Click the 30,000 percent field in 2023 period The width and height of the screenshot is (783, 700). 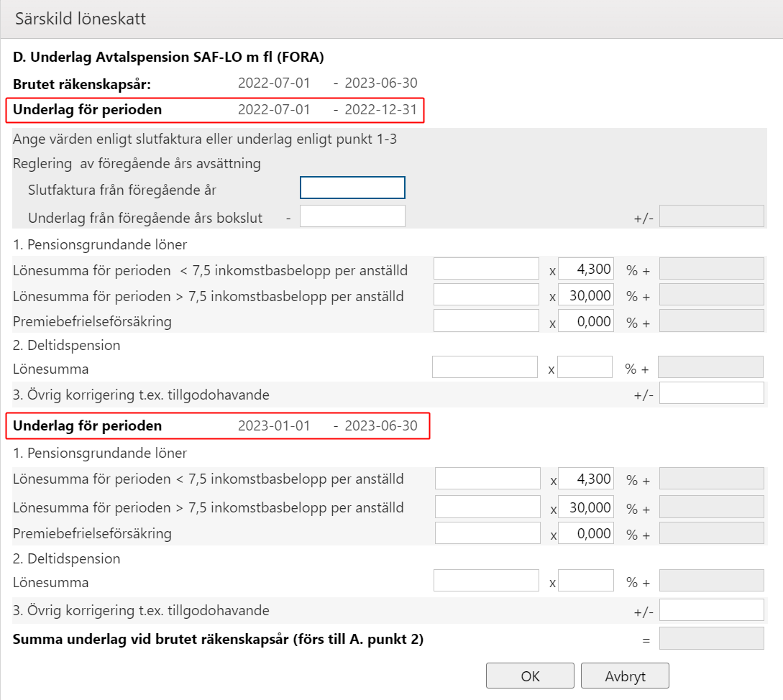586,507
